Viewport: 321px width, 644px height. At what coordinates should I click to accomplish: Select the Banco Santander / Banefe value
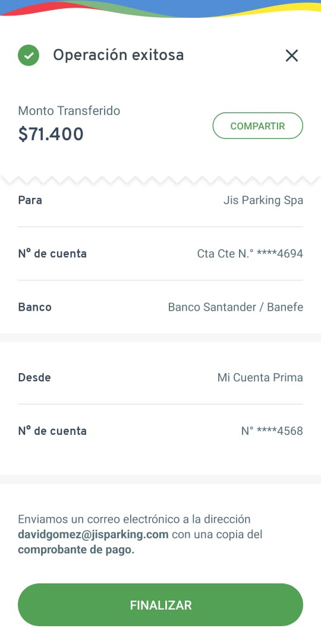click(235, 307)
